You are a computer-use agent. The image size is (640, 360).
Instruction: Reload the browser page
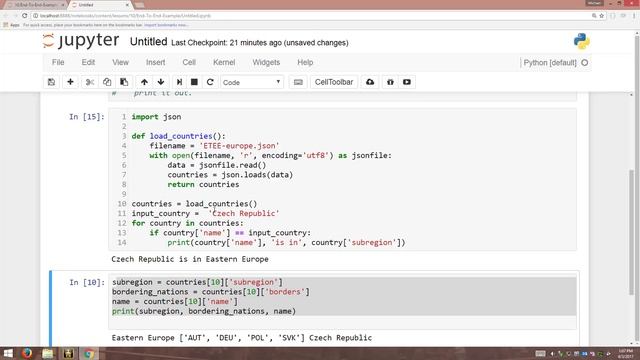click(24, 16)
